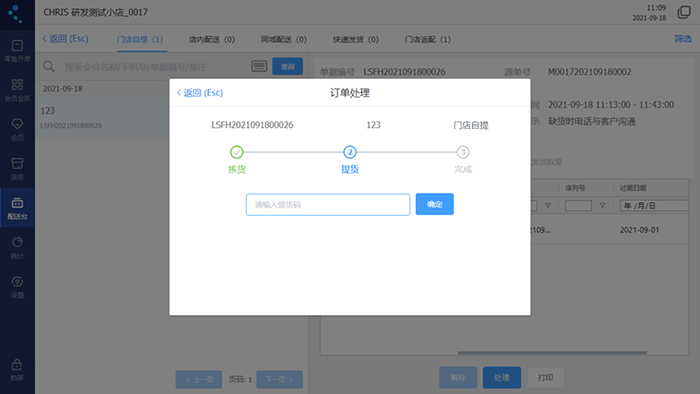Confirm pickup code with 确定 button
Image resolution: width=700 pixels, height=394 pixels.
[434, 204]
